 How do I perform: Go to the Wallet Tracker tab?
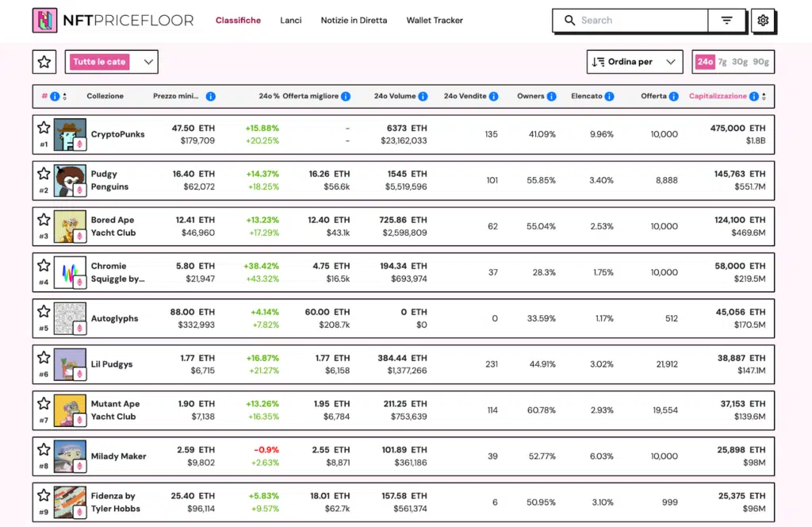(435, 21)
